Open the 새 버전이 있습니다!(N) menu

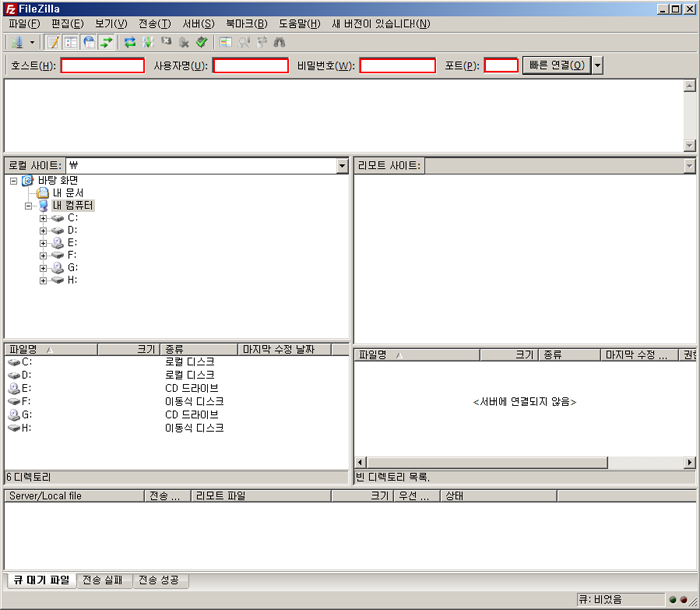pyautogui.click(x=381, y=24)
